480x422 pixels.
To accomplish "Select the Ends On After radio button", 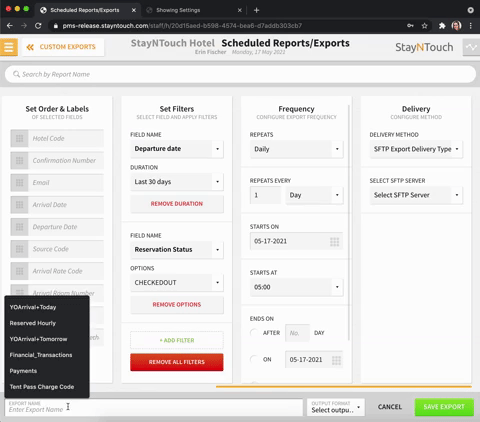I will click(254, 333).
